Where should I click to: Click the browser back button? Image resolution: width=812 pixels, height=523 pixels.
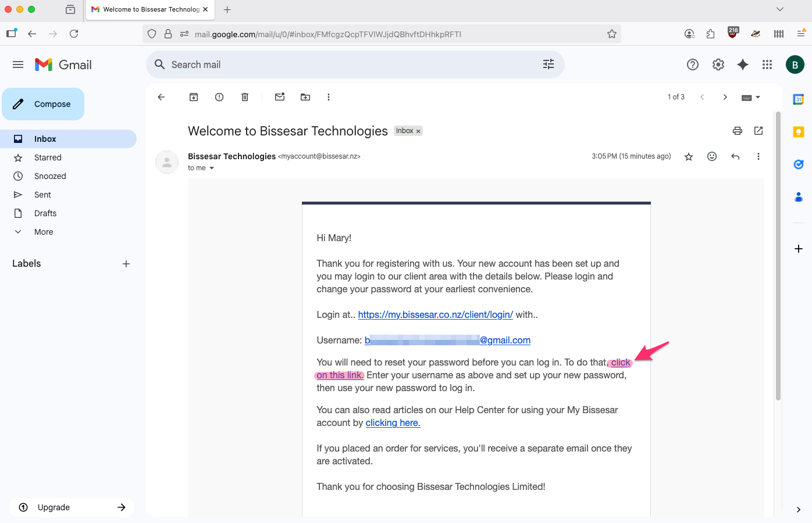[32, 34]
